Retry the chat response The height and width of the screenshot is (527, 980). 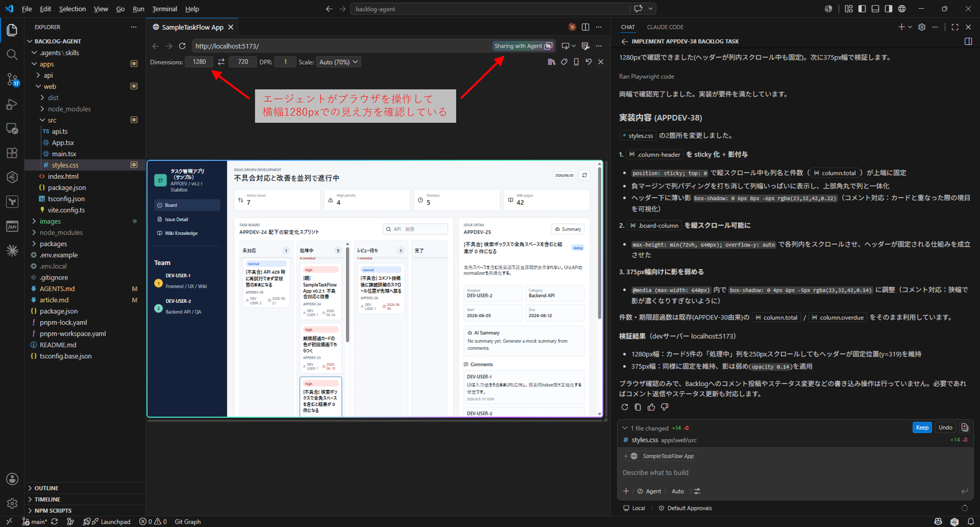[625, 407]
